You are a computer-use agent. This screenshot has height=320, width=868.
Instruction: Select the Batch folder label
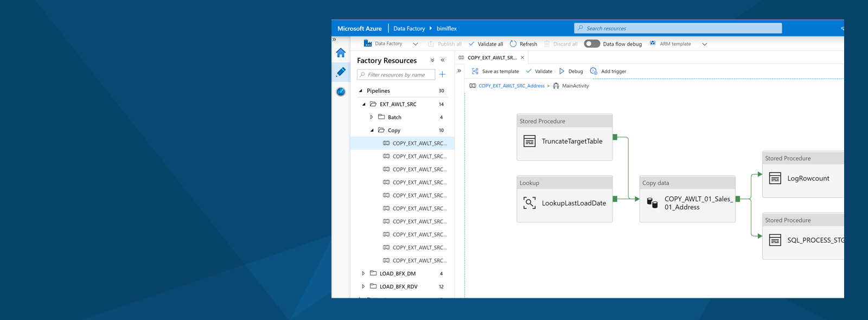[x=394, y=117]
